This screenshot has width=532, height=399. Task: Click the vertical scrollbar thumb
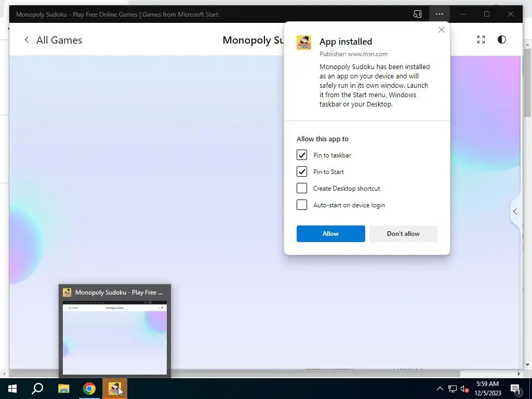pos(527,83)
